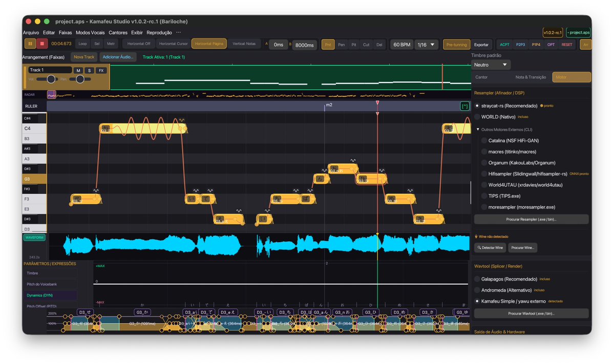Open Track 1 FX
Image resolution: width=614 pixels, height=364 pixels.
[101, 71]
